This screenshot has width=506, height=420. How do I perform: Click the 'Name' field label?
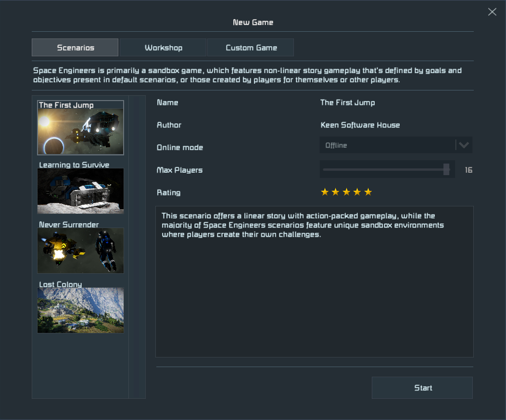click(x=167, y=102)
